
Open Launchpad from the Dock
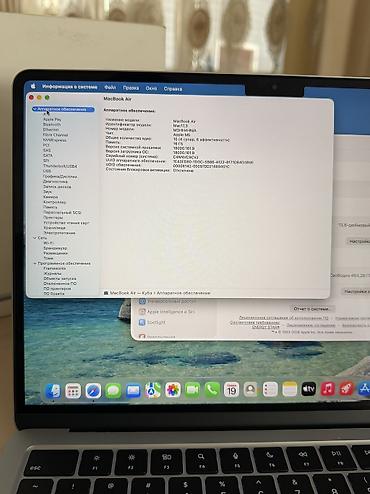coord(73,391)
